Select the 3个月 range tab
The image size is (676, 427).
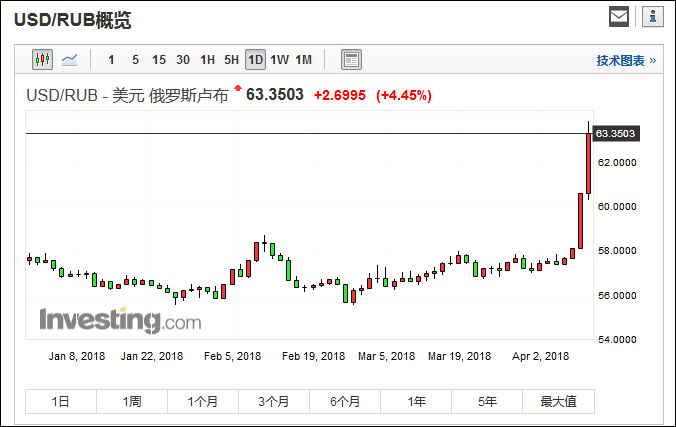[x=274, y=402]
